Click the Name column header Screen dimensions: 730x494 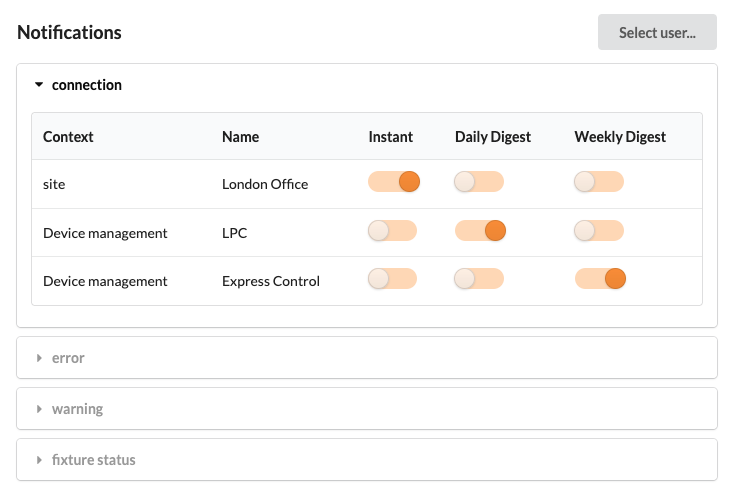coord(240,137)
